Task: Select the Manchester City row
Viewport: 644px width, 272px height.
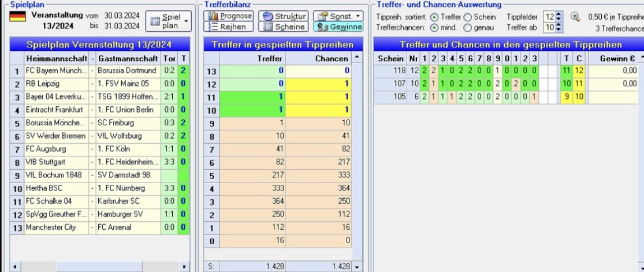Action: tap(100, 227)
